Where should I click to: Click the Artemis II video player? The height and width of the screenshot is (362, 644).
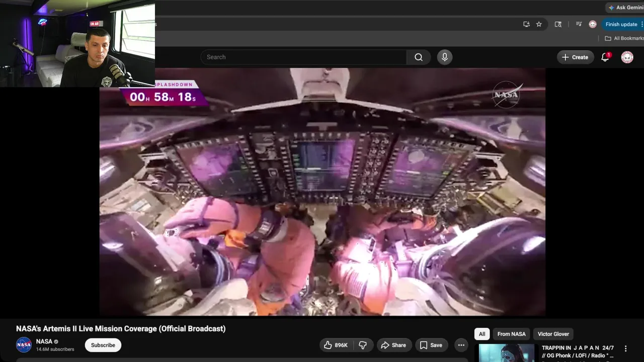pyautogui.click(x=322, y=192)
